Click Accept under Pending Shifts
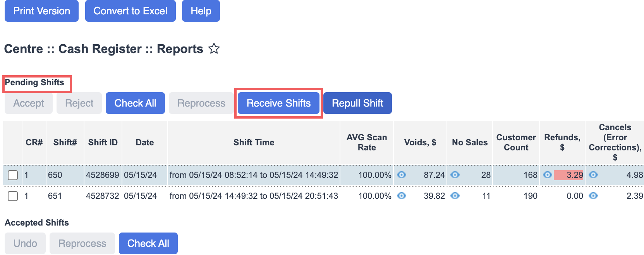Viewport: 644px width, 255px height. [x=29, y=103]
